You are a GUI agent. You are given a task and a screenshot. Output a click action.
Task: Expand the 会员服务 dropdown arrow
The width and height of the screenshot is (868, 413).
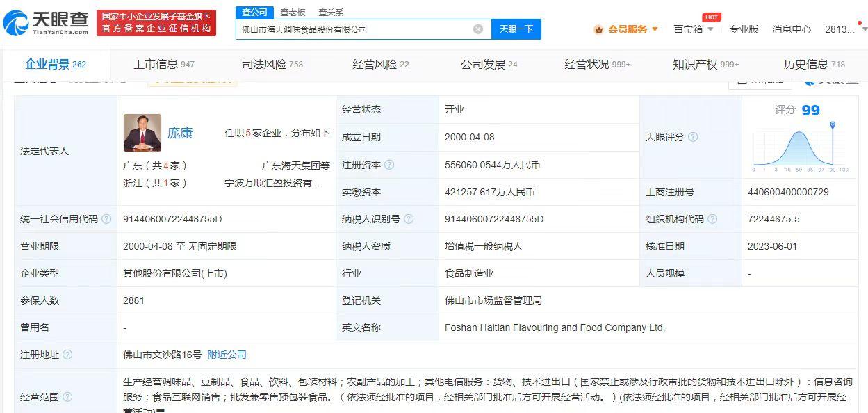click(655, 29)
